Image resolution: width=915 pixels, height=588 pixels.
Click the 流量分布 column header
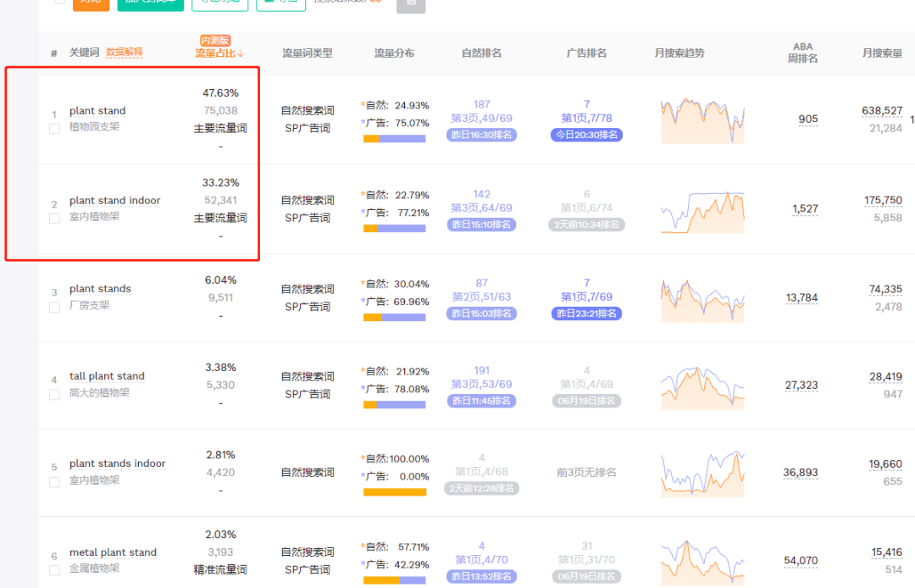click(x=395, y=53)
